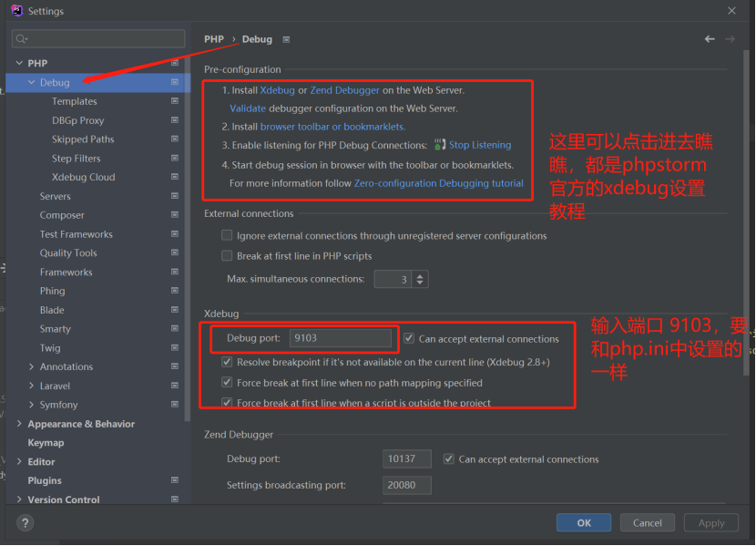This screenshot has height=546, width=756.
Task: Open the Zend Debugger link
Action: (x=344, y=90)
